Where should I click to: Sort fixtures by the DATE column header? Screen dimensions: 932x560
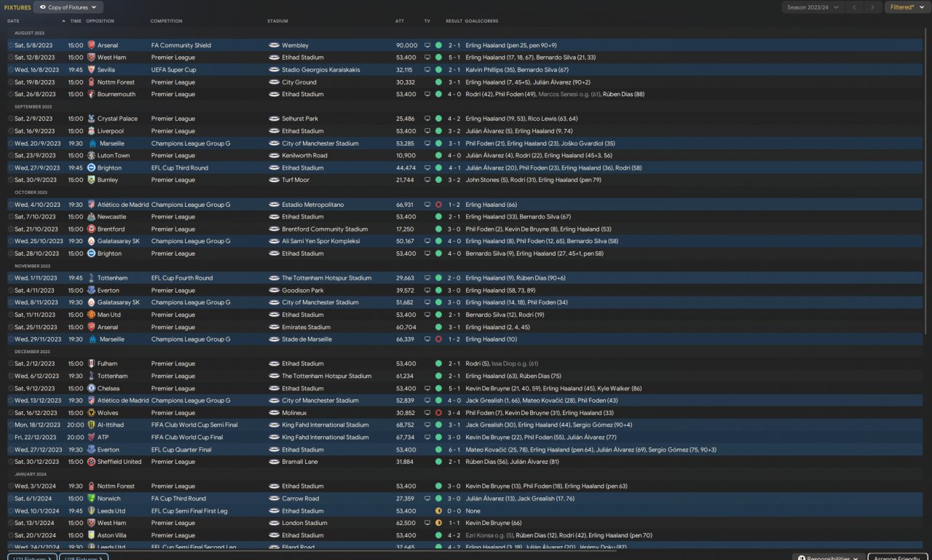[x=13, y=21]
